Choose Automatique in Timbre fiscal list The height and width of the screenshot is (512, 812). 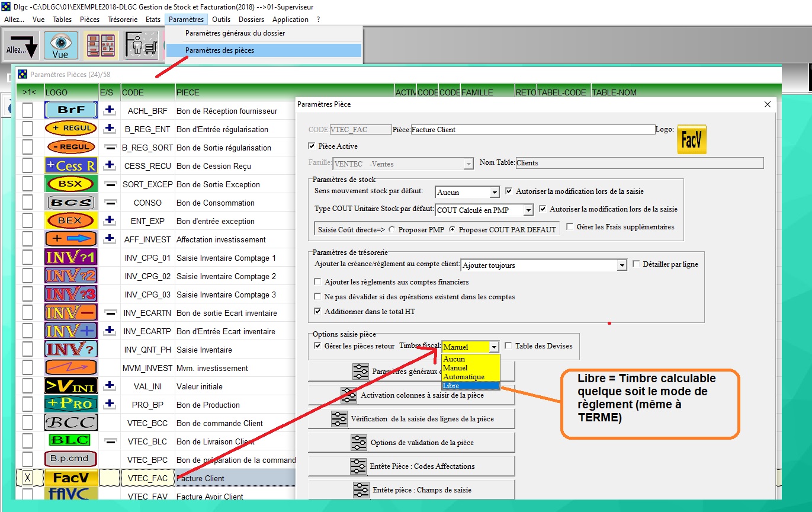click(x=471, y=377)
